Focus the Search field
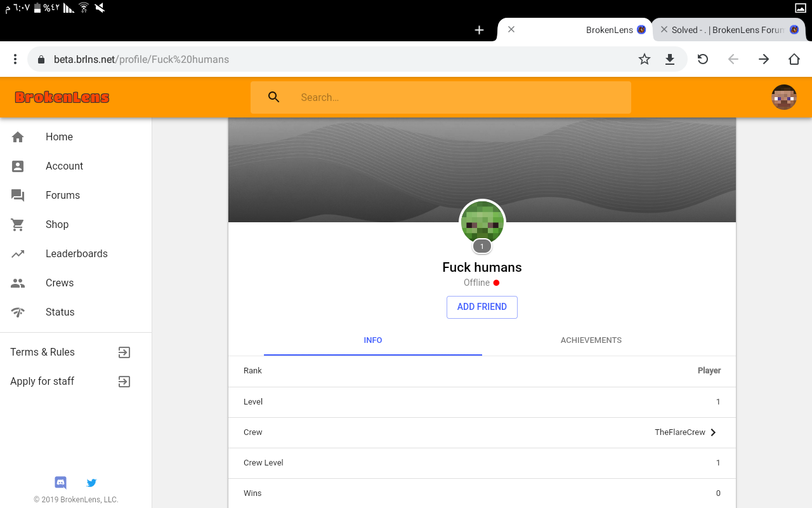This screenshot has height=508, width=812. coord(441,97)
